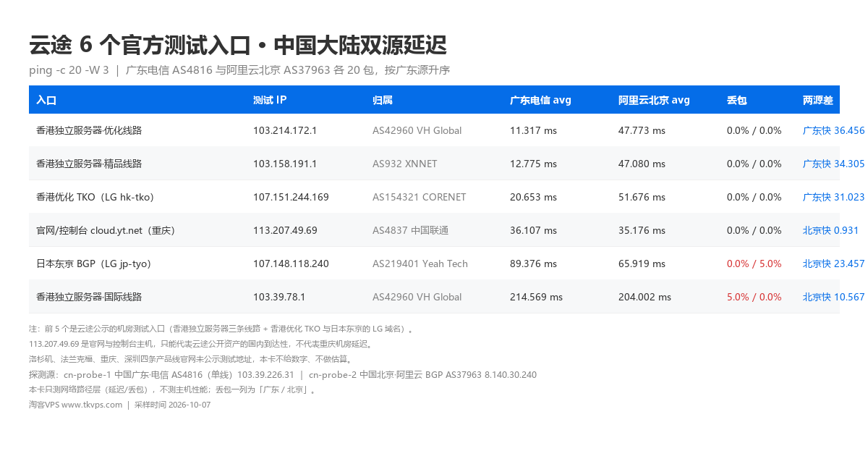868x472 pixels.
Task: Select the 香港独立服务器·精品线路 entry name
Action: point(89,164)
